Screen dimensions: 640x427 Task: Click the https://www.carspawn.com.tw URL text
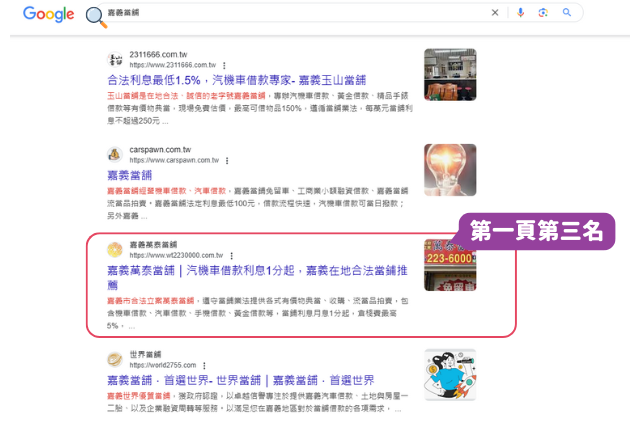click(x=174, y=160)
